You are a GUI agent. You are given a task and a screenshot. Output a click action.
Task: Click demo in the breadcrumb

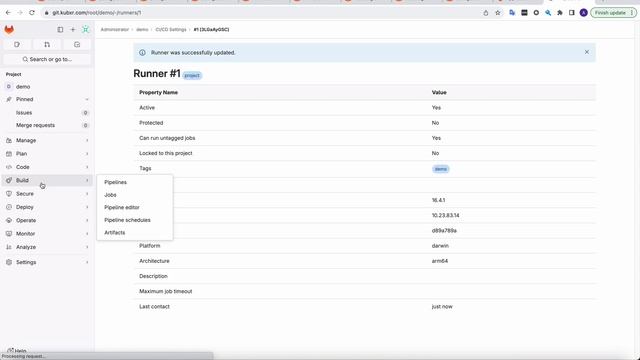[142, 29]
